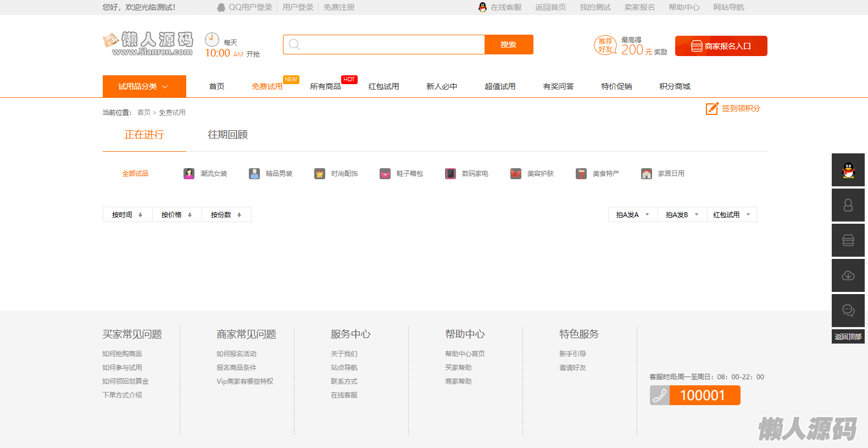The image size is (868, 448).
Task: Open the chat bubble icon in right sidebar
Action: pyautogui.click(x=848, y=311)
